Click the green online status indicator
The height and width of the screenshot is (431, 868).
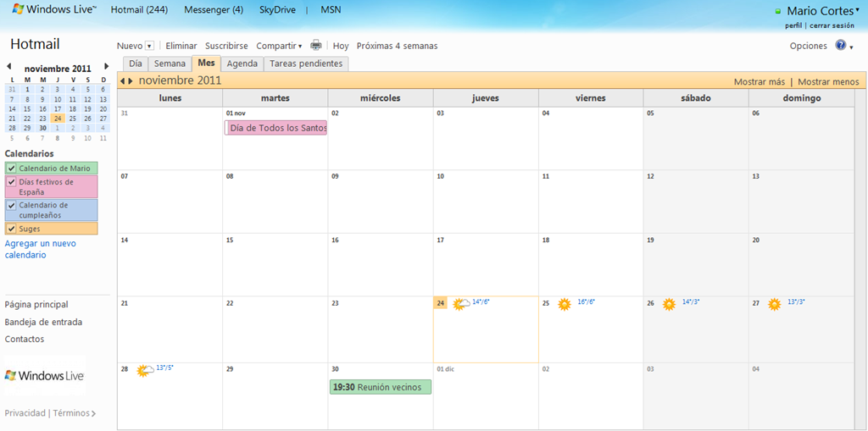point(778,11)
